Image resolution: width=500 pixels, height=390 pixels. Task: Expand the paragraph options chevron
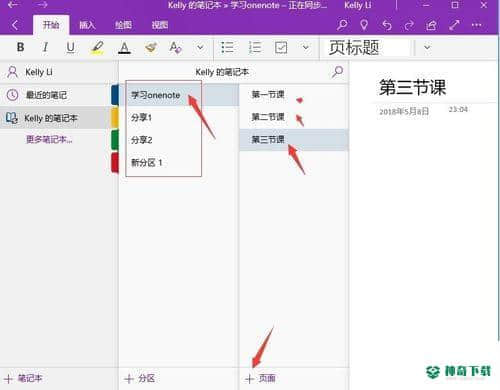[x=306, y=48]
